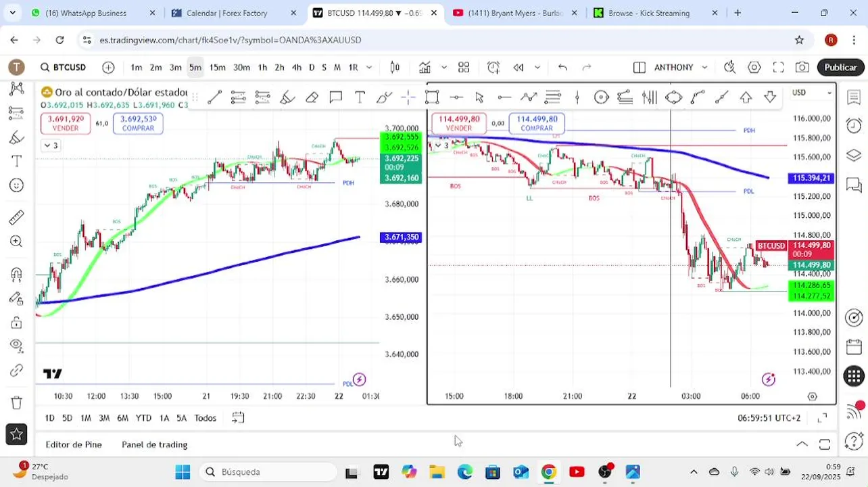The width and height of the screenshot is (868, 487).
Task: Expand the ANTHONY layout dropdown arrow
Action: point(704,67)
